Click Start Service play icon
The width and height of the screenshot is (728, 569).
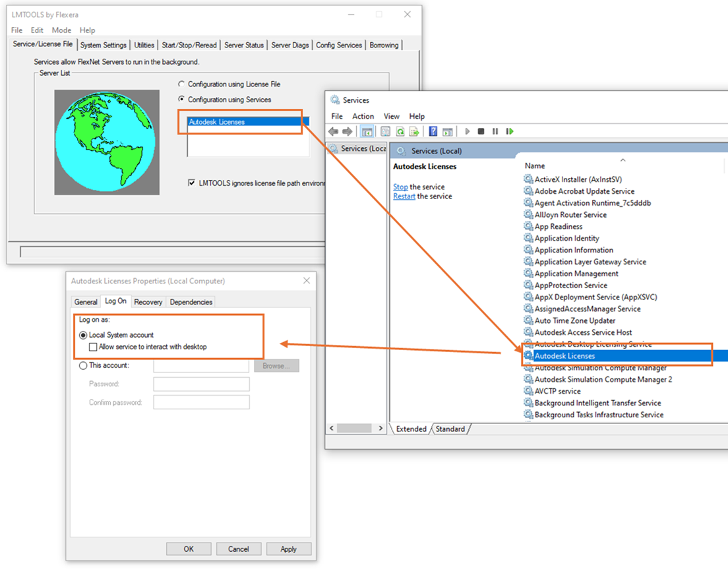coord(467,131)
